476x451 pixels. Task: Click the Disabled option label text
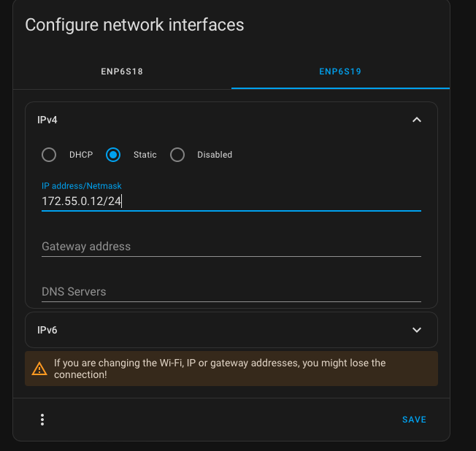(x=215, y=155)
